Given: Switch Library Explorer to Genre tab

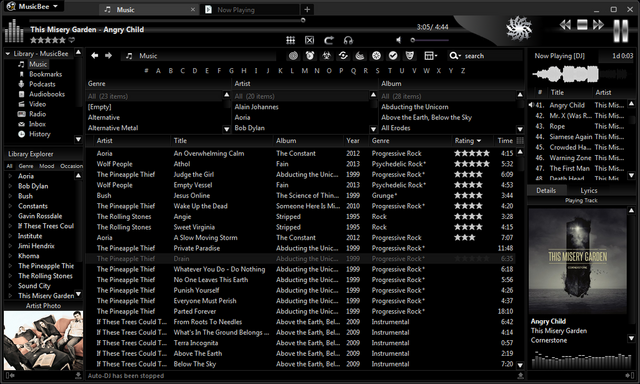Looking at the screenshot, I should point(26,166).
